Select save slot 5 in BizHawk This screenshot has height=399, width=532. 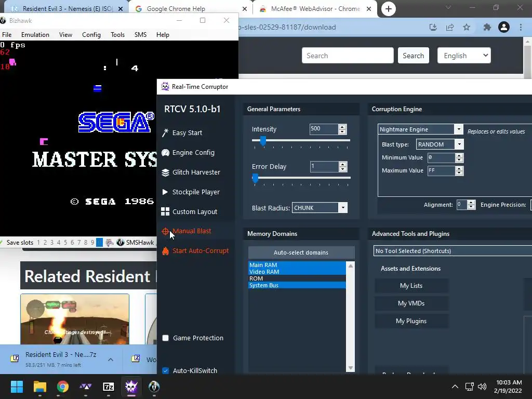click(65, 243)
